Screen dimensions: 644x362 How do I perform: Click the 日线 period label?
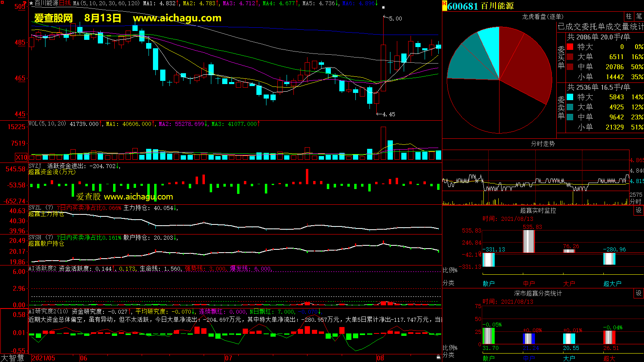click(x=65, y=3)
